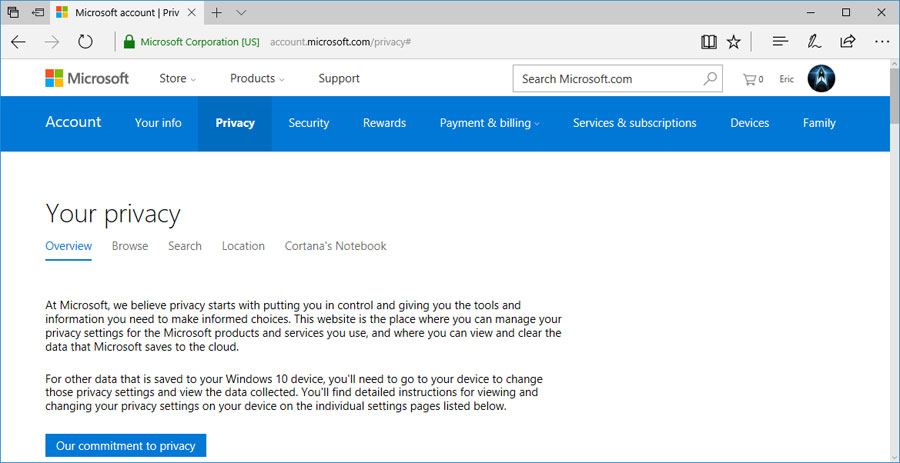Go back with the back arrow
Screen dimensions: 900x463
pyautogui.click(x=18, y=41)
